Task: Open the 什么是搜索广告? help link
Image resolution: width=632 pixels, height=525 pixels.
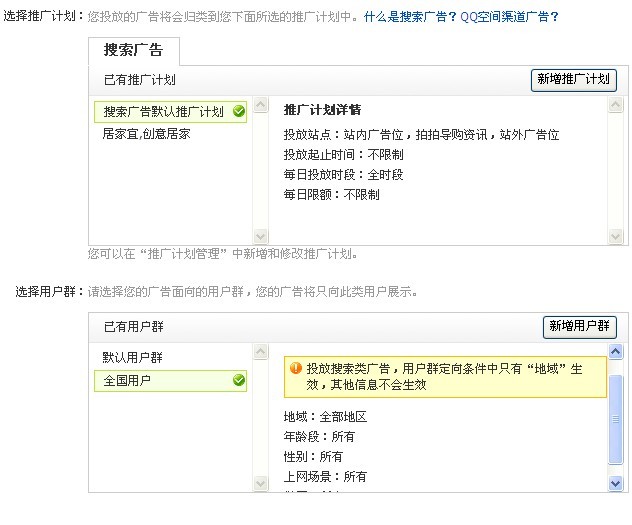Action: click(410, 17)
